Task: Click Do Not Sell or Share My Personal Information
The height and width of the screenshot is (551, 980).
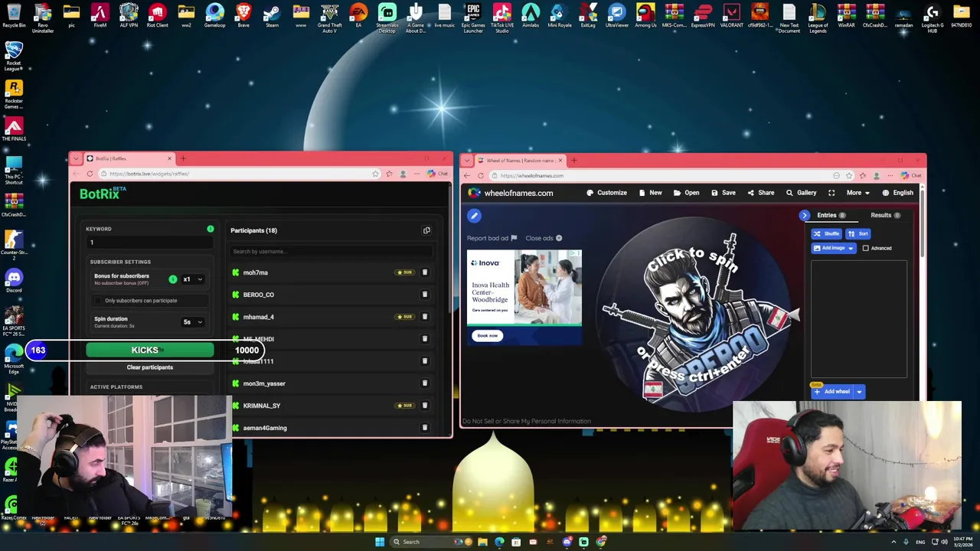Action: pos(527,421)
